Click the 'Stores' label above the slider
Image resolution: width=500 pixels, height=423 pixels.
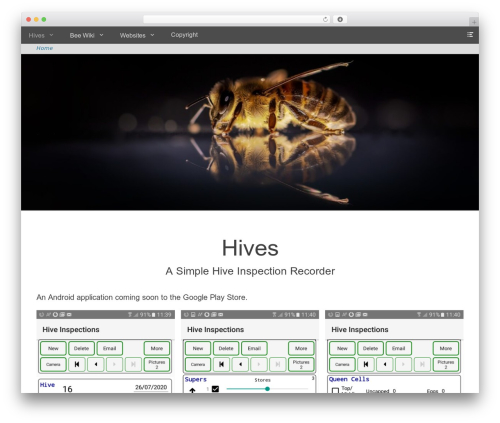262,380
